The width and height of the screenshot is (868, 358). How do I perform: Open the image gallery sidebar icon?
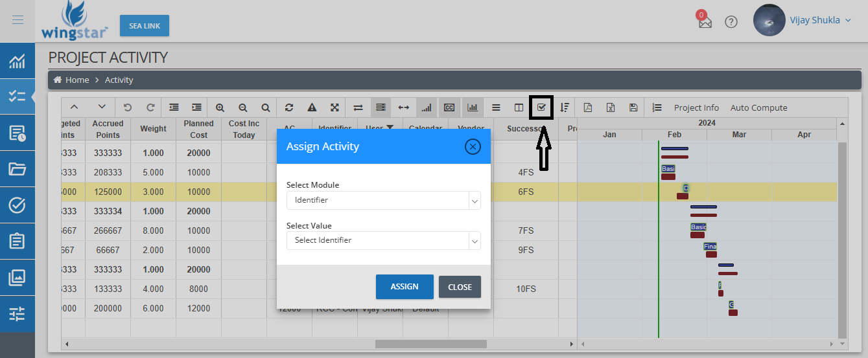(18, 278)
